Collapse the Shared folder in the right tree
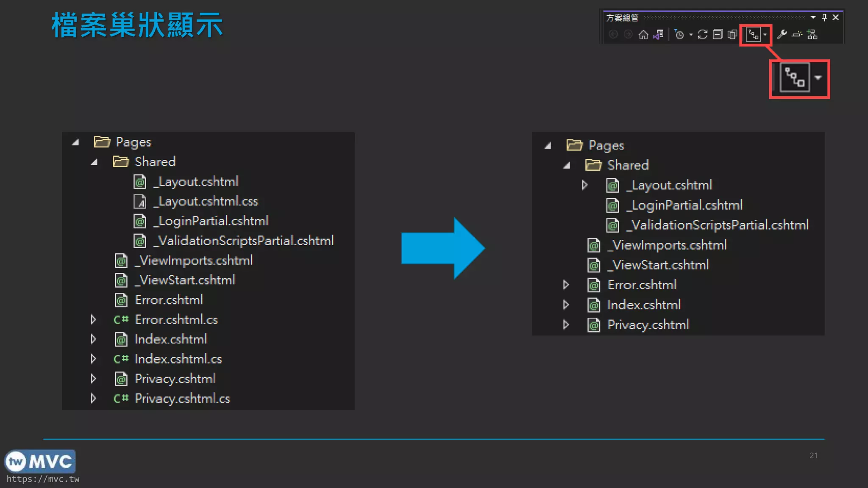The width and height of the screenshot is (868, 488). [x=567, y=165]
